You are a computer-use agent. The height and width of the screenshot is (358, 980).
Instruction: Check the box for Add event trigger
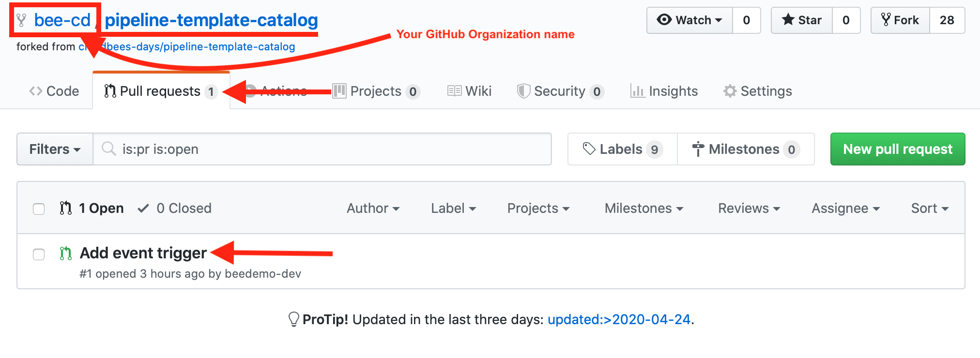click(39, 254)
